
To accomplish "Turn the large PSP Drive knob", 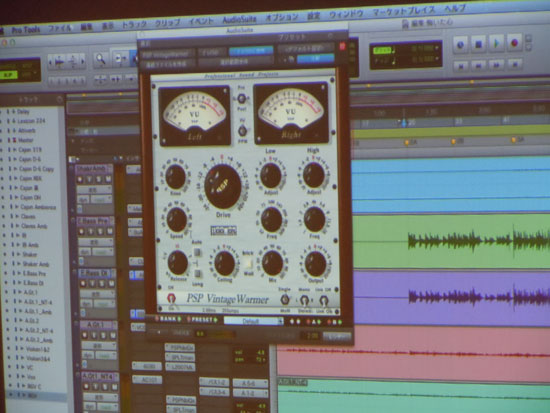I will click(x=223, y=186).
